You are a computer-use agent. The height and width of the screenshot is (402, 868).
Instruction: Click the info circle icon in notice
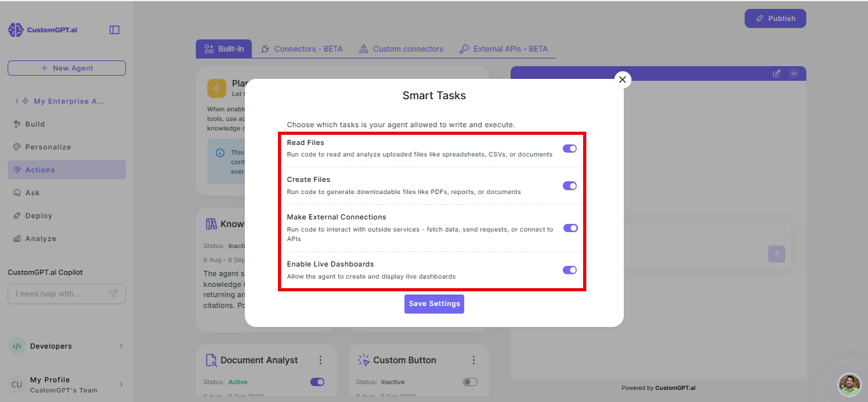click(x=220, y=153)
